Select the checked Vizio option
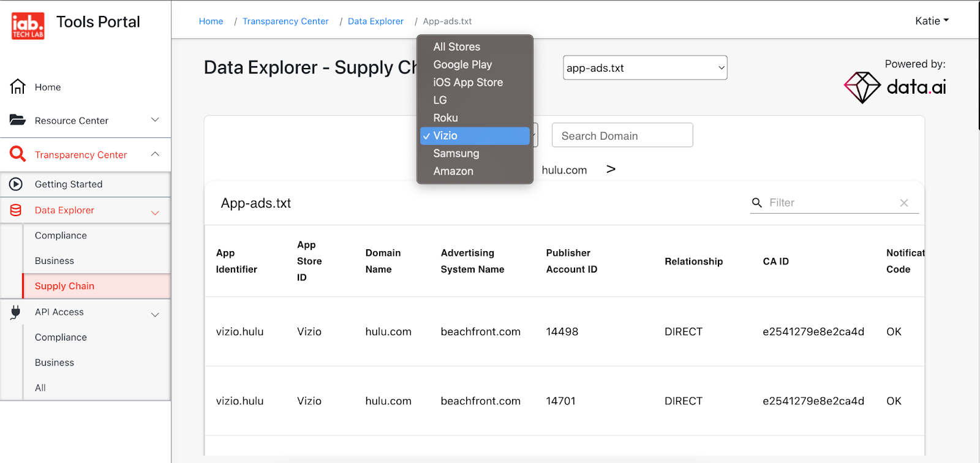980x463 pixels. click(x=475, y=135)
